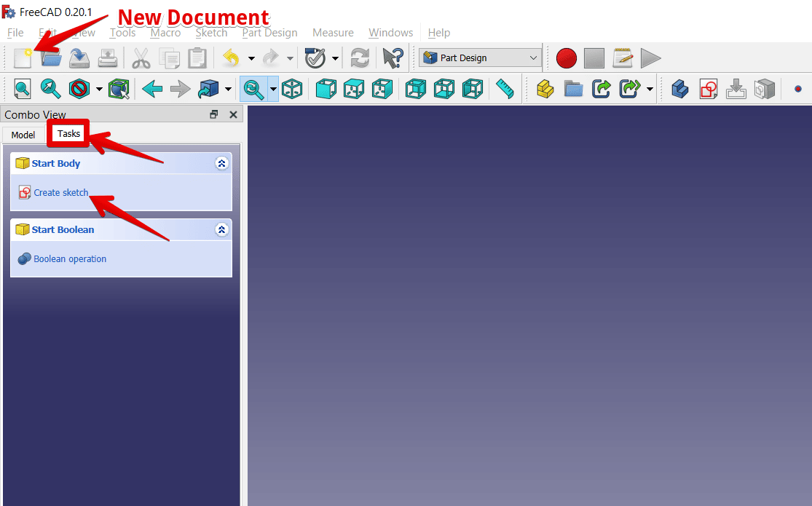This screenshot has height=506, width=812.
Task: Create a new empty document
Action: (x=23, y=58)
